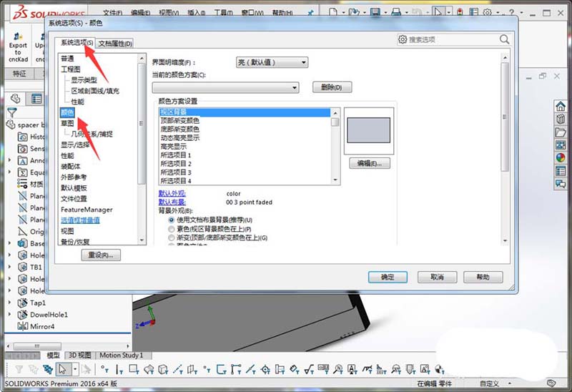Open dropdown arrow next to bottom select arrow
The width and height of the screenshot is (572, 392).
tap(75, 369)
